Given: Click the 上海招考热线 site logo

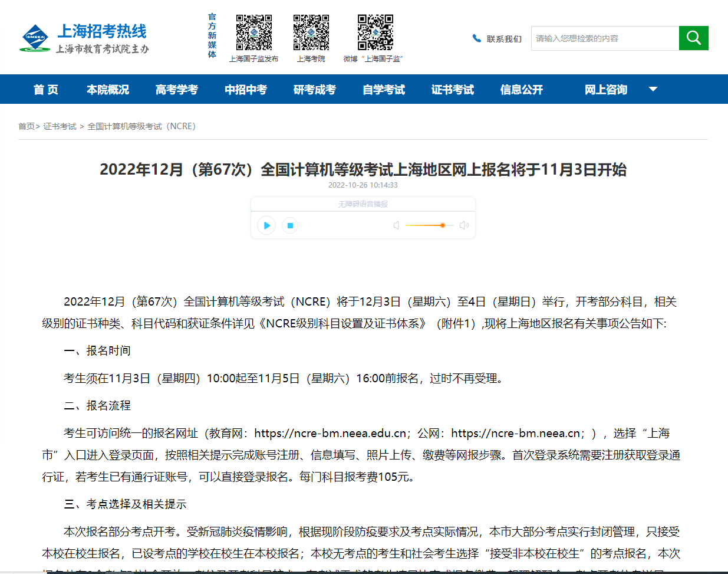Looking at the screenshot, I should (x=84, y=39).
